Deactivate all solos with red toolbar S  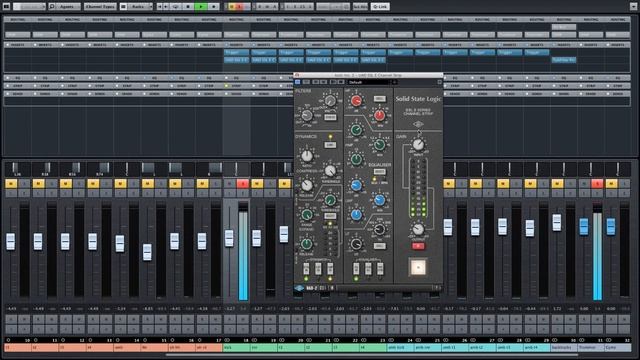coord(240,7)
